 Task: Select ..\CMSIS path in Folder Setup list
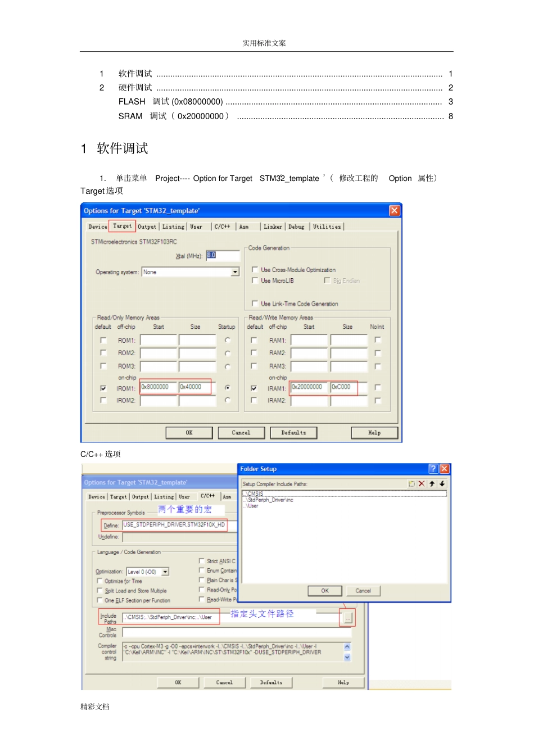point(345,494)
